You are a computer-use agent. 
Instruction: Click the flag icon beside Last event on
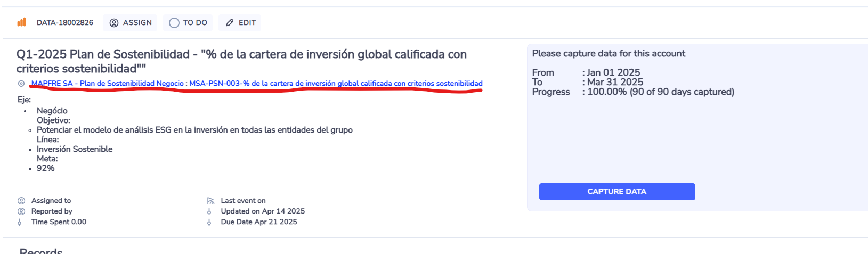[x=210, y=201]
